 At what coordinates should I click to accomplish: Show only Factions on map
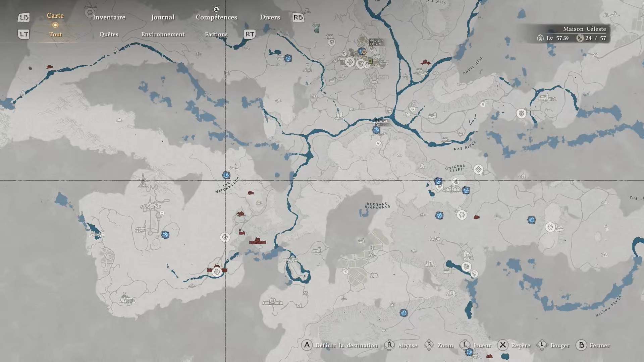pos(216,34)
